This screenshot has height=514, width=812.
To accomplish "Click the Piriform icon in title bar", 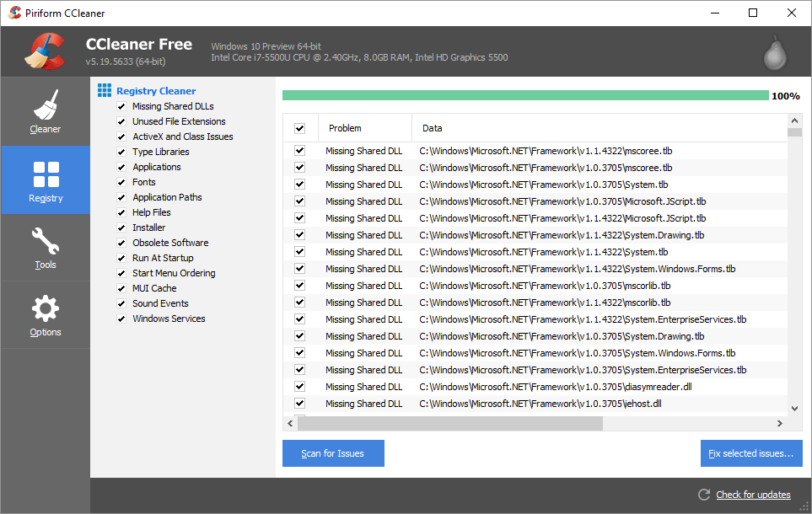I will point(13,12).
